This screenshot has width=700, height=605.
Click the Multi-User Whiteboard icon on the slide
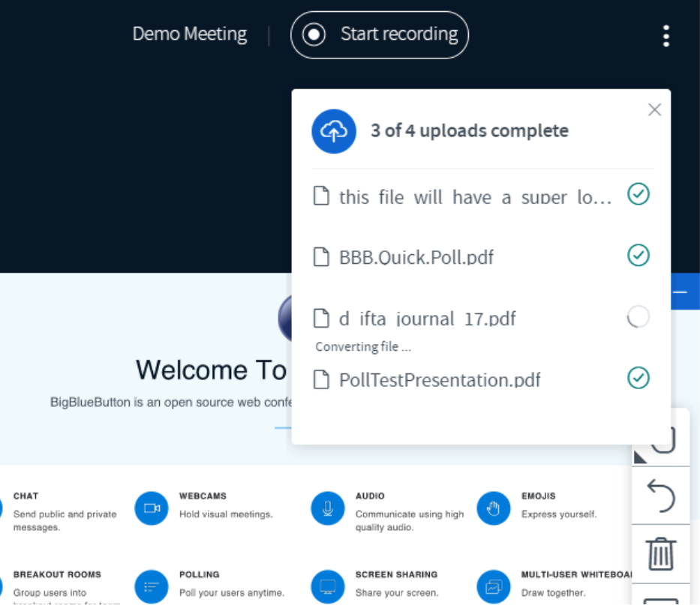pyautogui.click(x=494, y=586)
